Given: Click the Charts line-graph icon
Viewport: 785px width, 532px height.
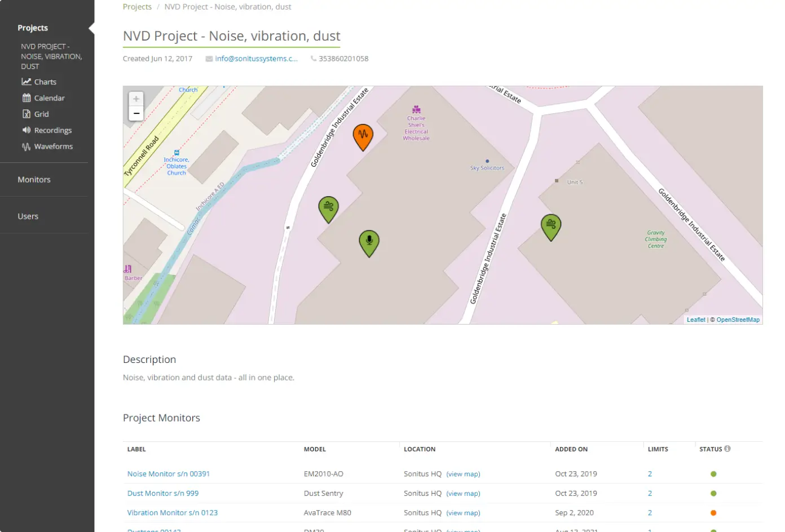Looking at the screenshot, I should click(27, 82).
